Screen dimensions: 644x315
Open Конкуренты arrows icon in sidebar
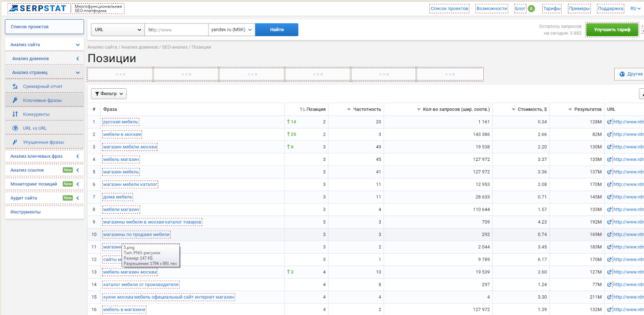15,114
